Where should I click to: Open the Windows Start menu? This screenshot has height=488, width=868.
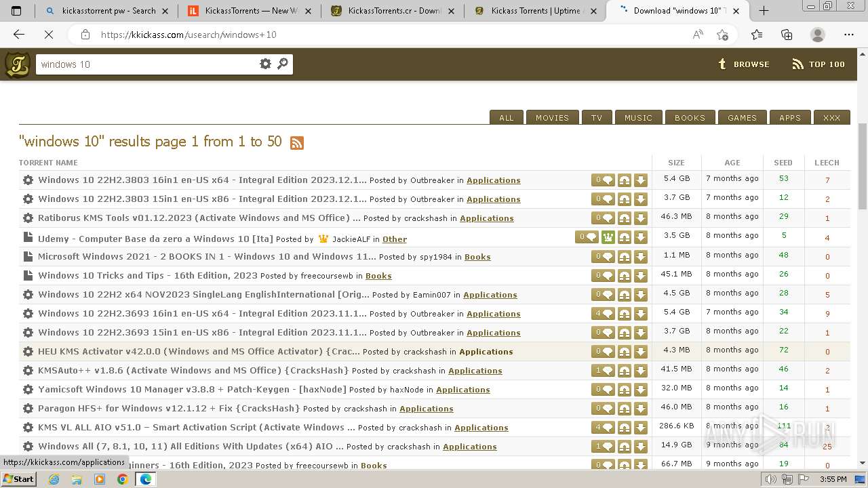[x=19, y=479]
